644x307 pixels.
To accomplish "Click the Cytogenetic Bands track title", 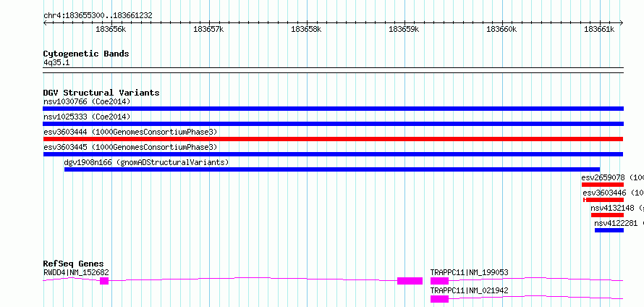I will (86, 54).
